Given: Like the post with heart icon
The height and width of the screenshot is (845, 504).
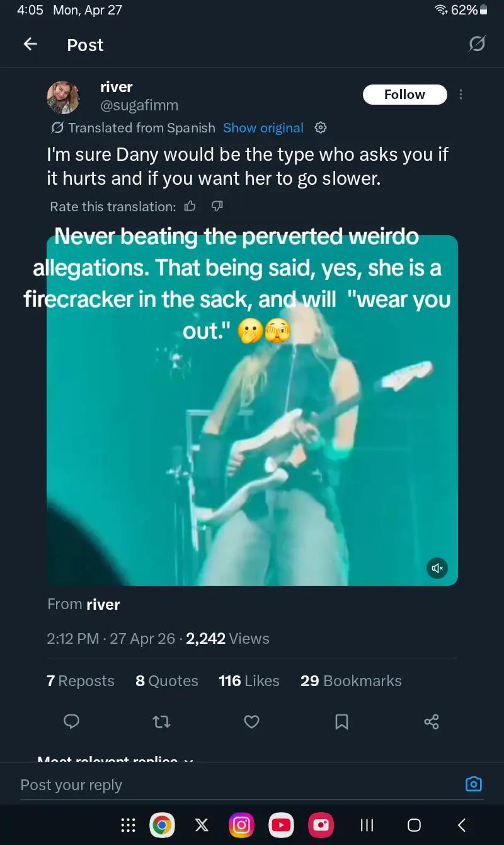Looking at the screenshot, I should coord(251,721).
